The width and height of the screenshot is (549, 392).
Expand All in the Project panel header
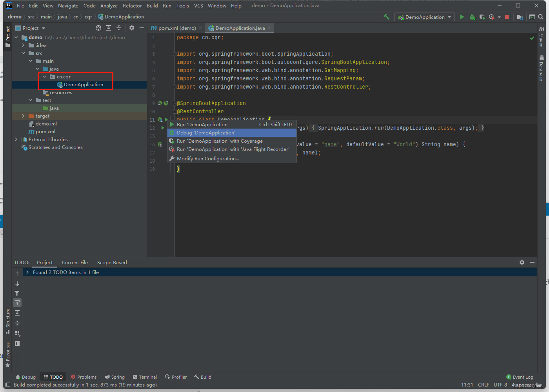point(109,28)
